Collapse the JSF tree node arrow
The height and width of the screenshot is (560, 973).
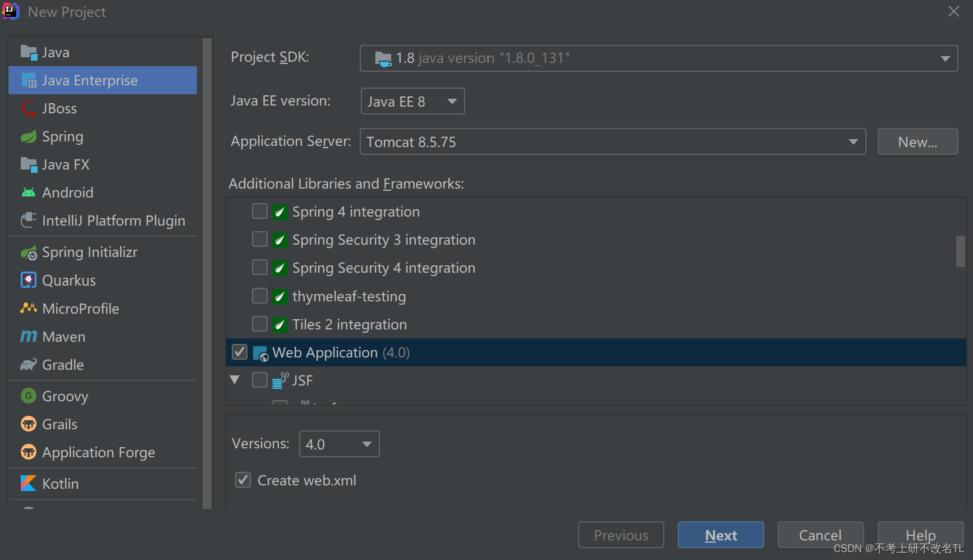pyautogui.click(x=235, y=380)
